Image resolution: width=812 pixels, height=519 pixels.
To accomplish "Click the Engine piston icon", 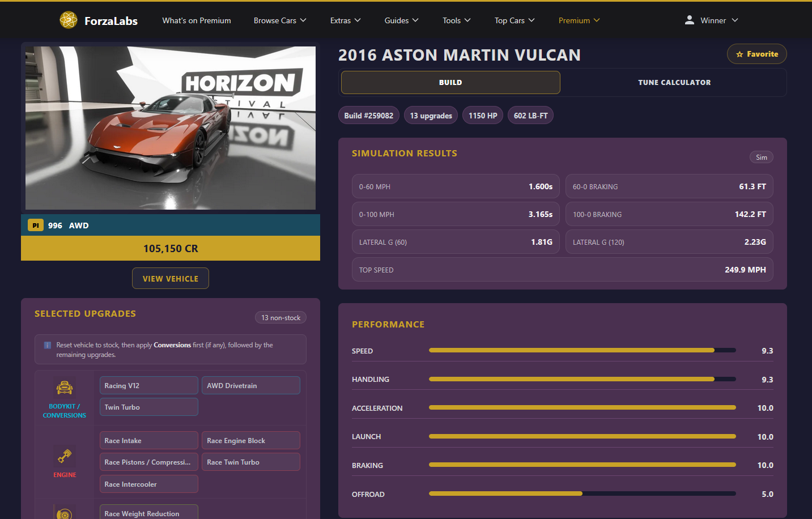I will (65, 456).
